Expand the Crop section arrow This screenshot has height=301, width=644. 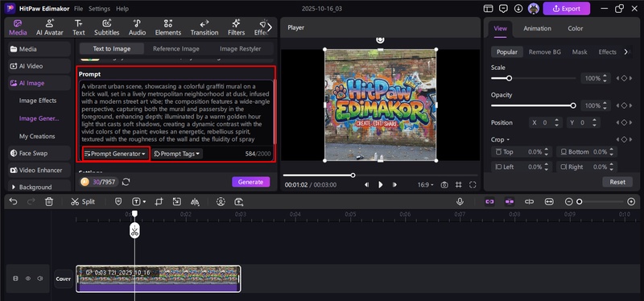tap(508, 140)
